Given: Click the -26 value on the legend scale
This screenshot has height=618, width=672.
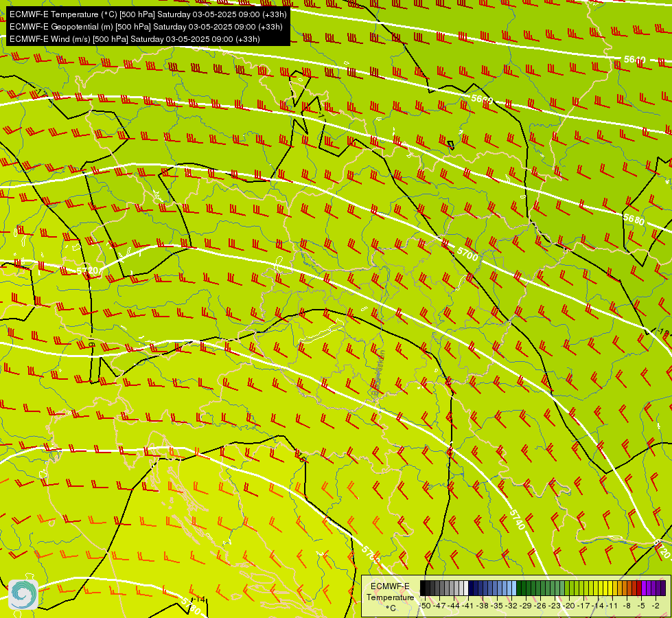Looking at the screenshot, I should (540, 606).
